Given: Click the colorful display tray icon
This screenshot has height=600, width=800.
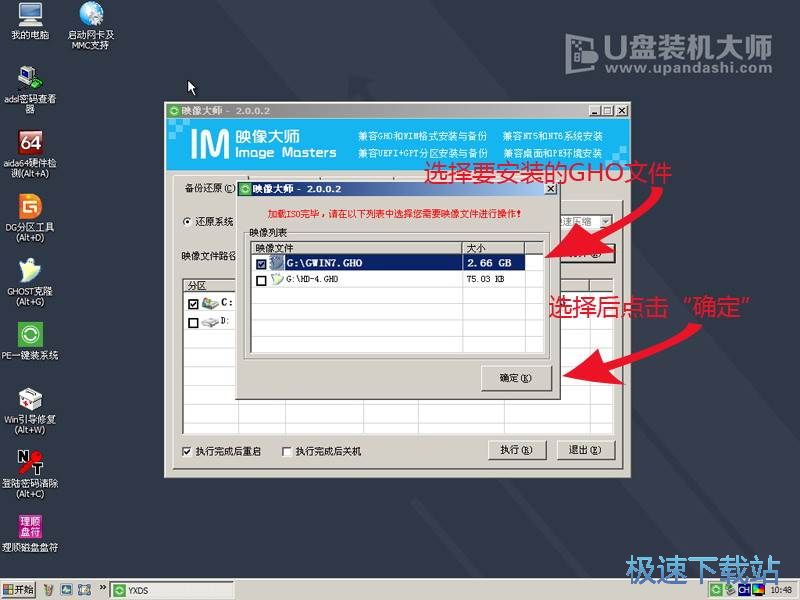Looking at the screenshot, I should pos(759,590).
